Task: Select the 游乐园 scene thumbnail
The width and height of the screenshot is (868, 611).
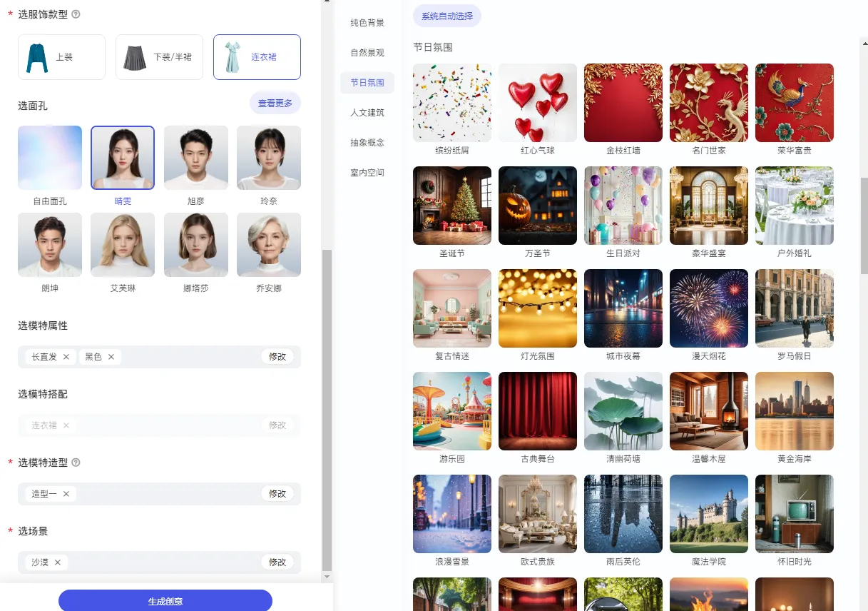Action: tap(452, 411)
